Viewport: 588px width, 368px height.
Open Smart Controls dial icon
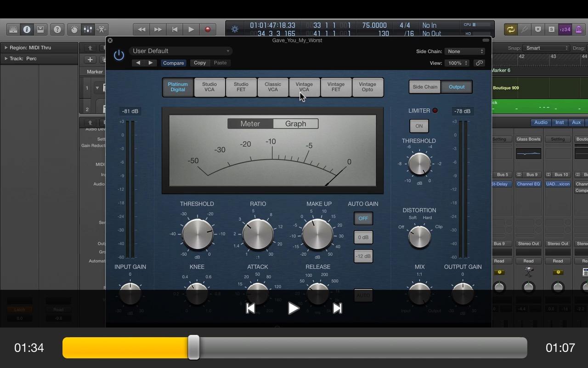click(x=74, y=29)
